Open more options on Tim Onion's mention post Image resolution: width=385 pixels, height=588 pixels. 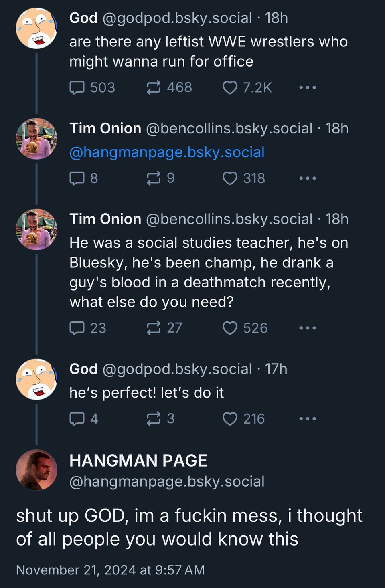coord(308,178)
